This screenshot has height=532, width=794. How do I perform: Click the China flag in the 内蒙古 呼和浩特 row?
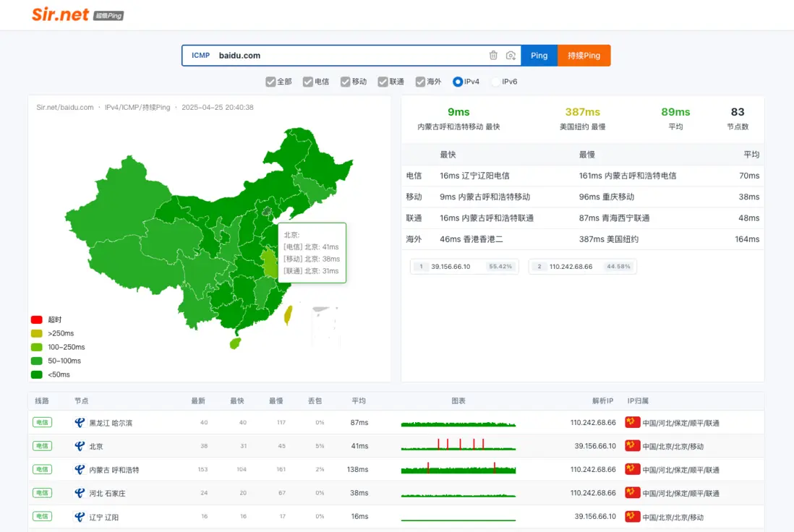click(x=632, y=470)
